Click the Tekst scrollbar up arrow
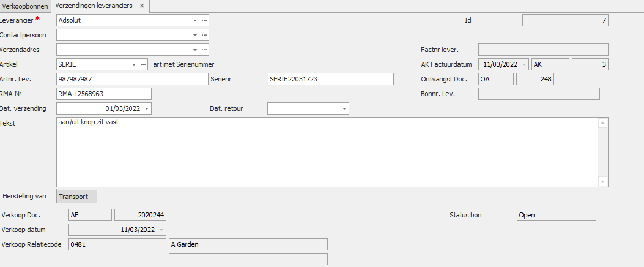Screen dimensions: 644x267 click(x=602, y=122)
